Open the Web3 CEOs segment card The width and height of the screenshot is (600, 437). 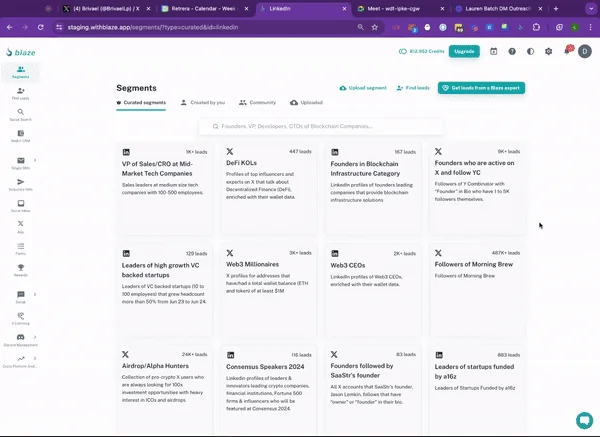pos(373,290)
